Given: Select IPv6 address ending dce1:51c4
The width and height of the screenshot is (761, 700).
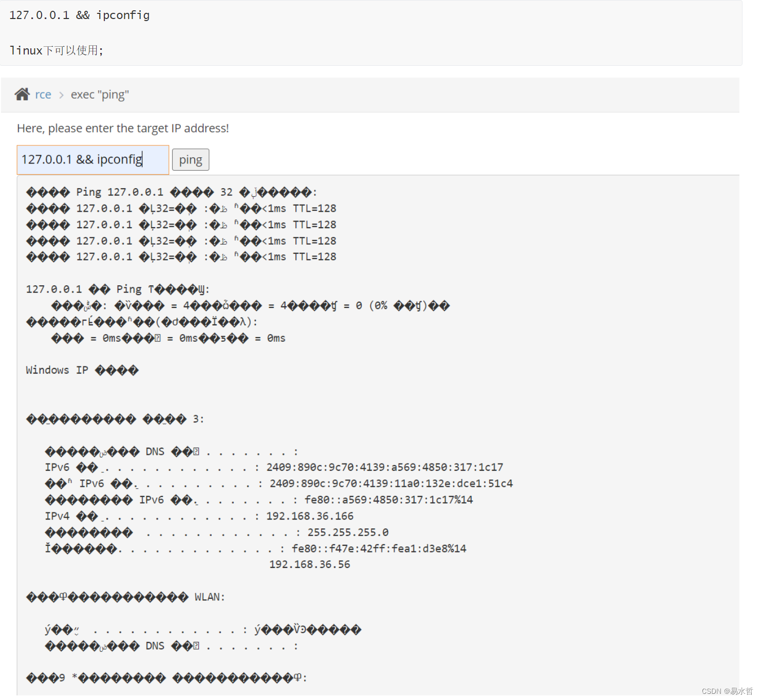Looking at the screenshot, I should (x=391, y=484).
